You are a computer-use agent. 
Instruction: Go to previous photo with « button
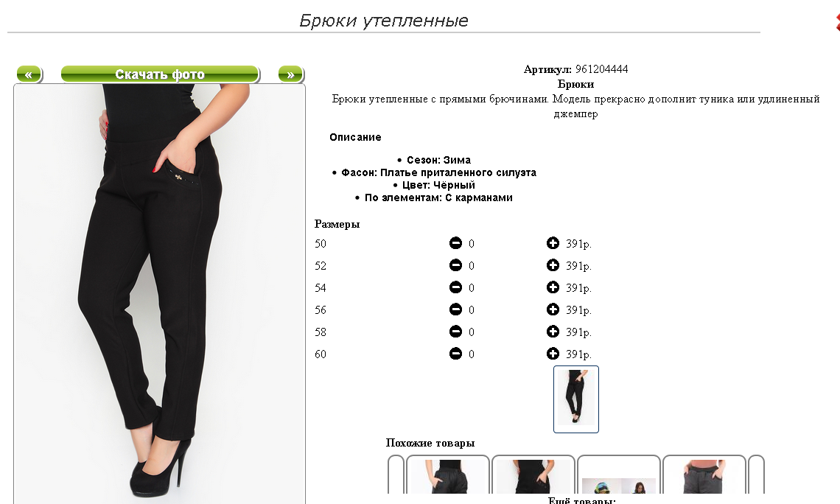pos(29,74)
